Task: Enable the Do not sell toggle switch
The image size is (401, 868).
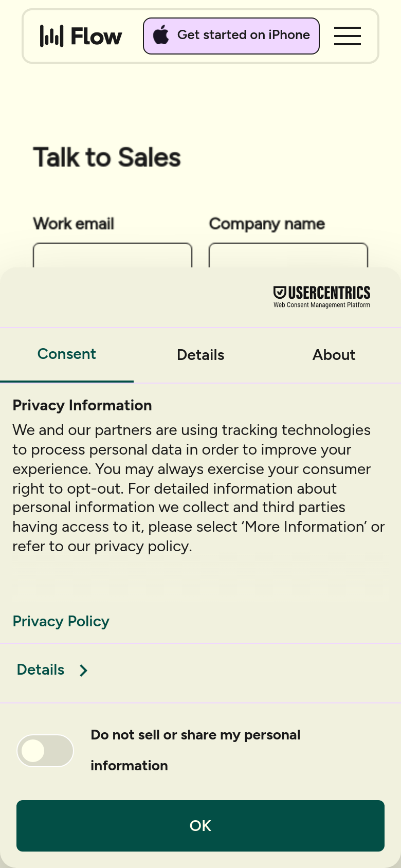Action: pyautogui.click(x=45, y=751)
